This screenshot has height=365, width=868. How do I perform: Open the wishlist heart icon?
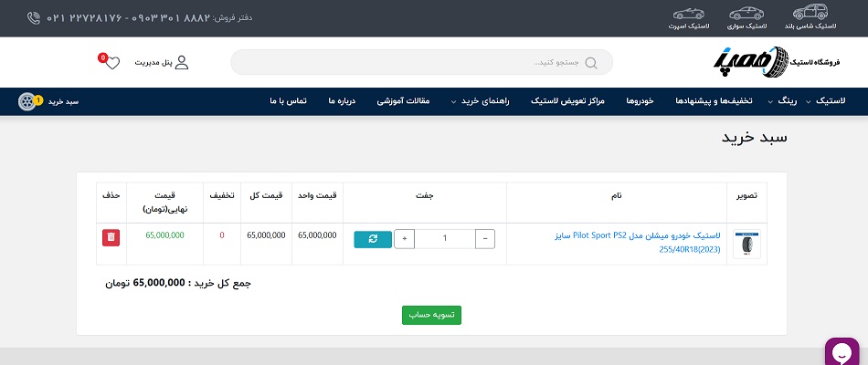[112, 62]
